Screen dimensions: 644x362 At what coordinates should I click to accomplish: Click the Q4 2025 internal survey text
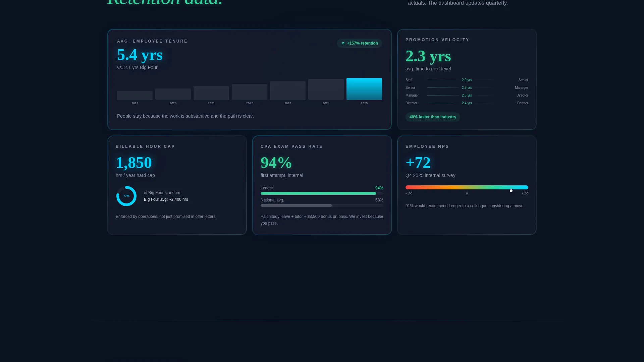(x=430, y=175)
